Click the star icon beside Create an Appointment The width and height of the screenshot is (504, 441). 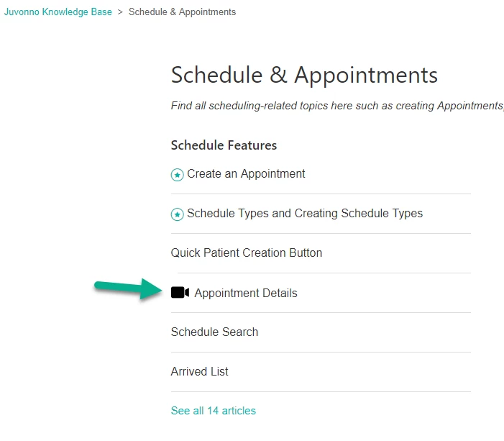[x=177, y=175]
